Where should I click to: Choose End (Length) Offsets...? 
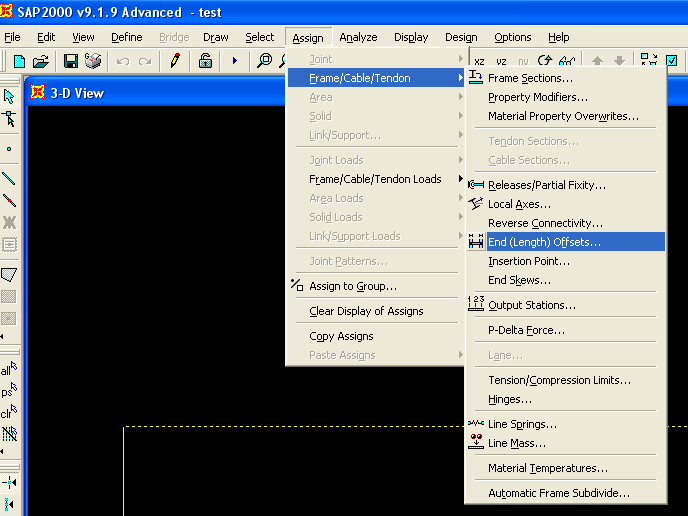click(566, 242)
